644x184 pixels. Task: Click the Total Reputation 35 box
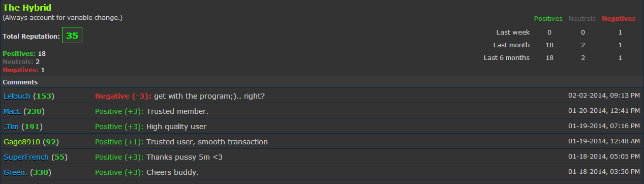pos(72,36)
